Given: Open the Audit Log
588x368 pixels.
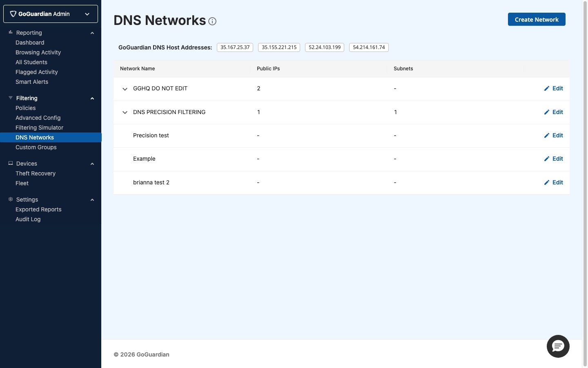Looking at the screenshot, I should [28, 219].
